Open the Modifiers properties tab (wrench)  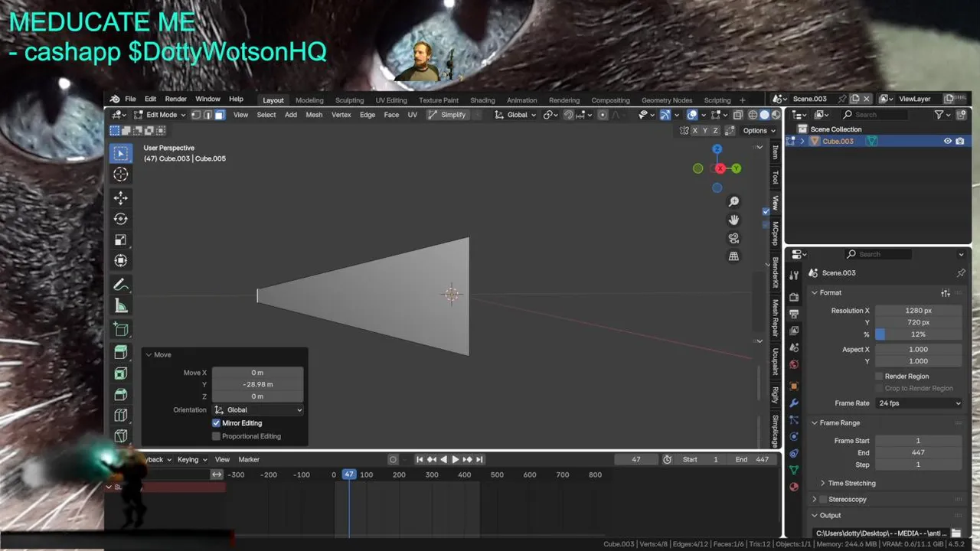coord(794,403)
